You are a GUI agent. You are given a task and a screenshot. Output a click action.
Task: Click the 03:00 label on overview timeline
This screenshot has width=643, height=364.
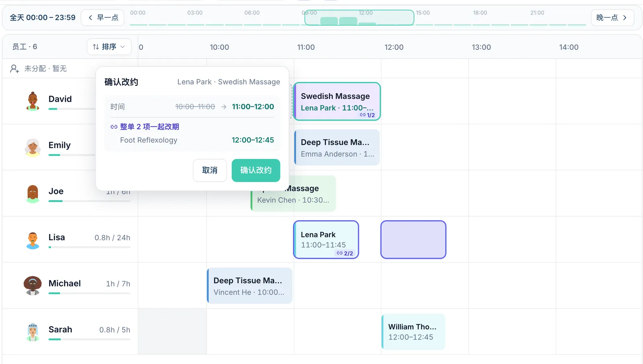point(195,13)
